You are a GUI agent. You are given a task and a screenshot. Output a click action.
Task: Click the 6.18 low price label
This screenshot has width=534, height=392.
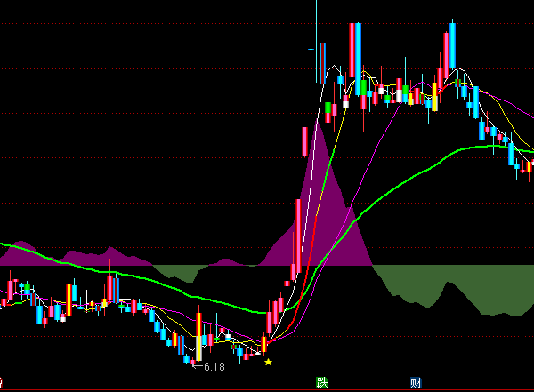214,366
